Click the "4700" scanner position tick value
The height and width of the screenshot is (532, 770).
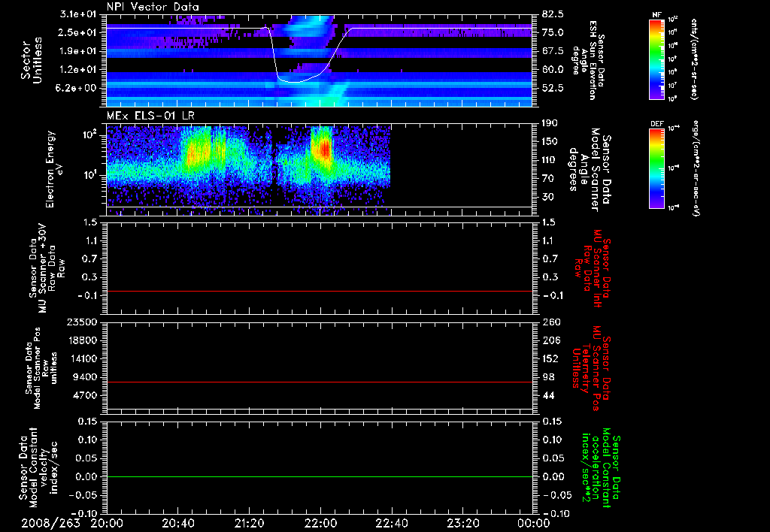(x=86, y=395)
